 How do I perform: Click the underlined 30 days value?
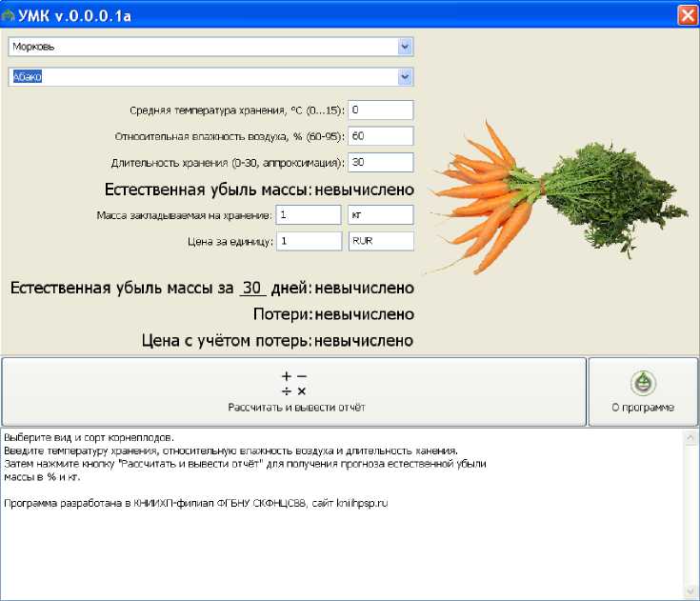coord(252,288)
